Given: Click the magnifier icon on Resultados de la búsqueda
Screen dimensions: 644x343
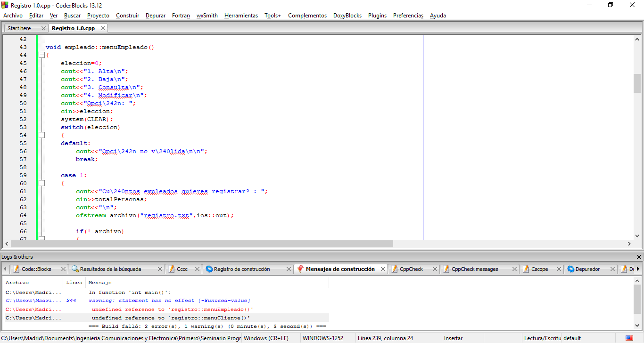Looking at the screenshot, I should pyautogui.click(x=75, y=269).
